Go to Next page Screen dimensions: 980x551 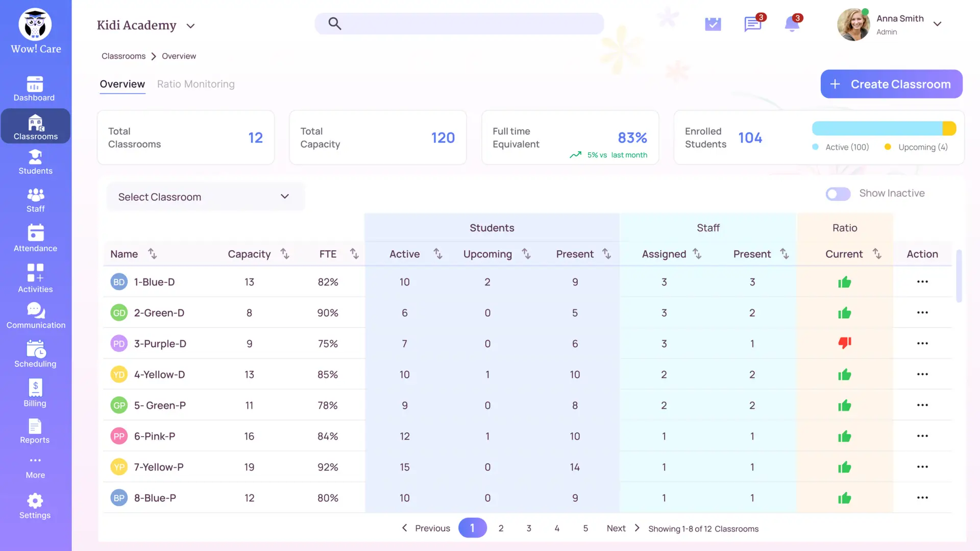pos(623,528)
